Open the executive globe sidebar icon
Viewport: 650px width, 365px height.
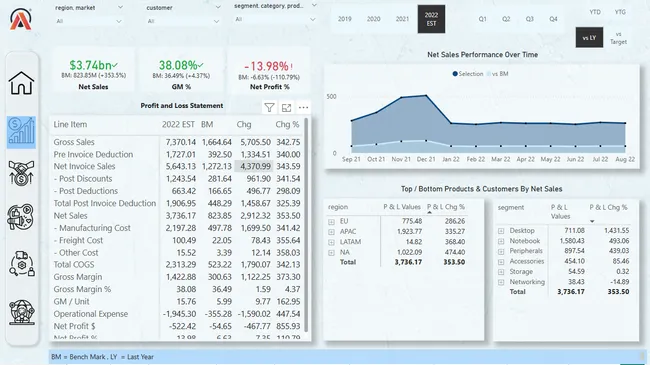(x=22, y=312)
